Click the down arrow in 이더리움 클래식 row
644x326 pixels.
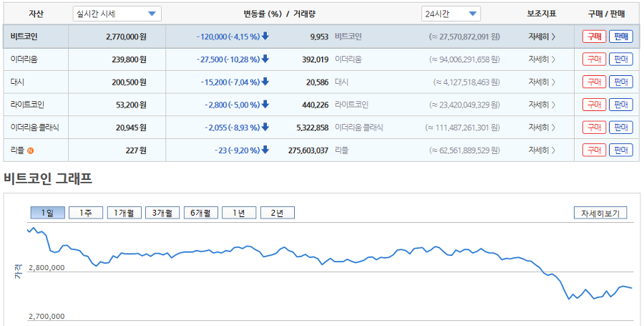(x=265, y=128)
